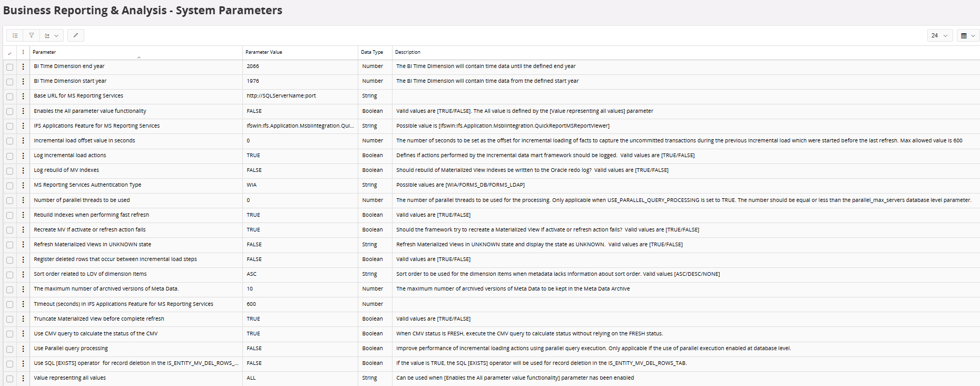
Task: Check the BI Time Dimension start year row
Action: 9,82
